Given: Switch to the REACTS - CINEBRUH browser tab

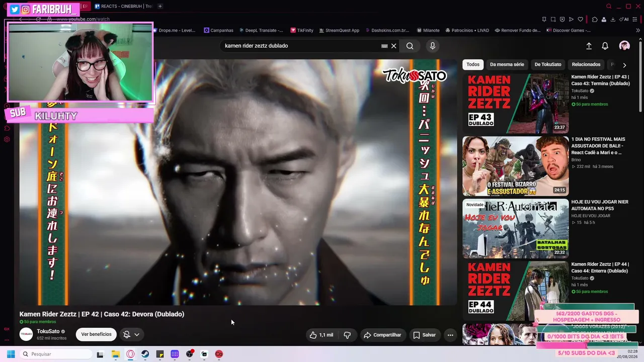Looking at the screenshot, I should coord(123,6).
